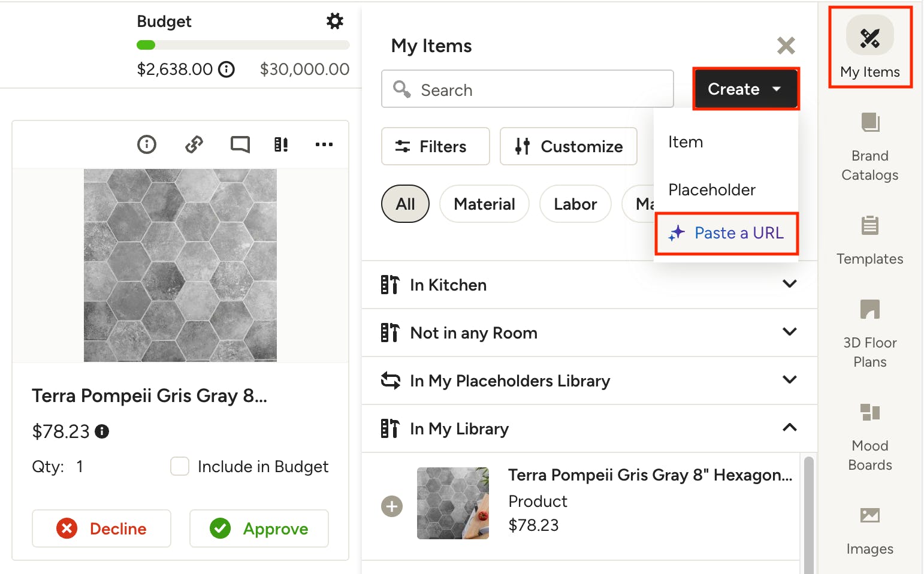The width and height of the screenshot is (924, 574).
Task: Add Terra Pompeii item with plus icon
Action: point(392,506)
